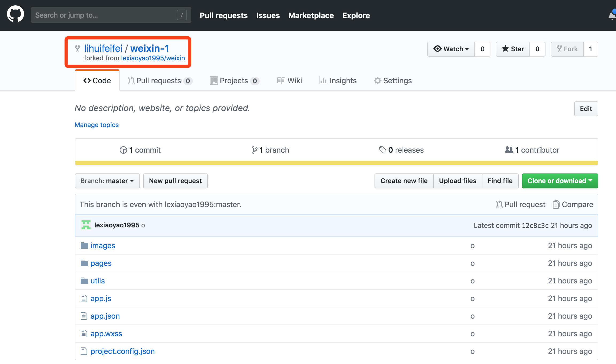Click the app.json file icon
Viewport: 616px width, 364px height.
point(84,316)
